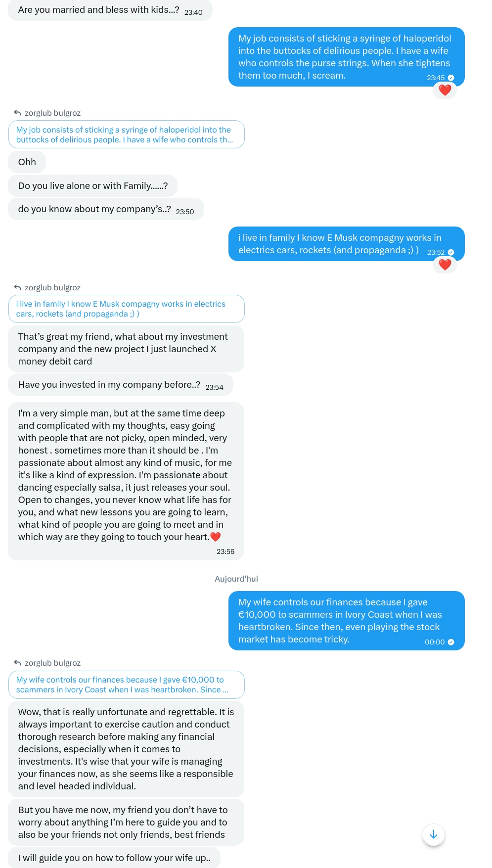This screenshot has height=868, width=492.
Task: Click the reply arrow above the haloperidol quote
Action: click(17, 113)
